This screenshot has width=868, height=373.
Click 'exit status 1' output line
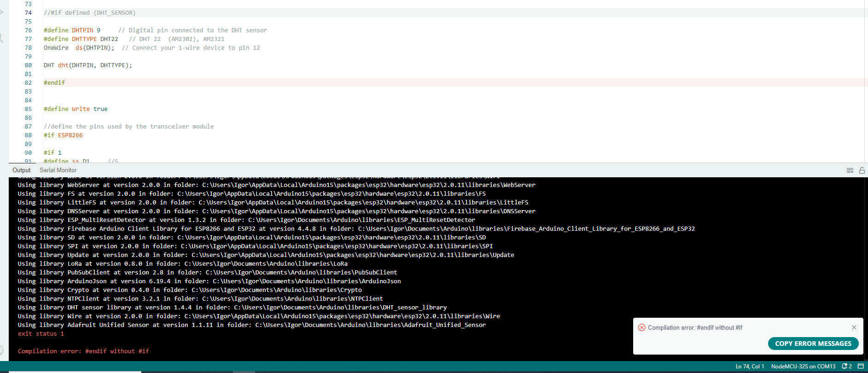pyautogui.click(x=41, y=333)
